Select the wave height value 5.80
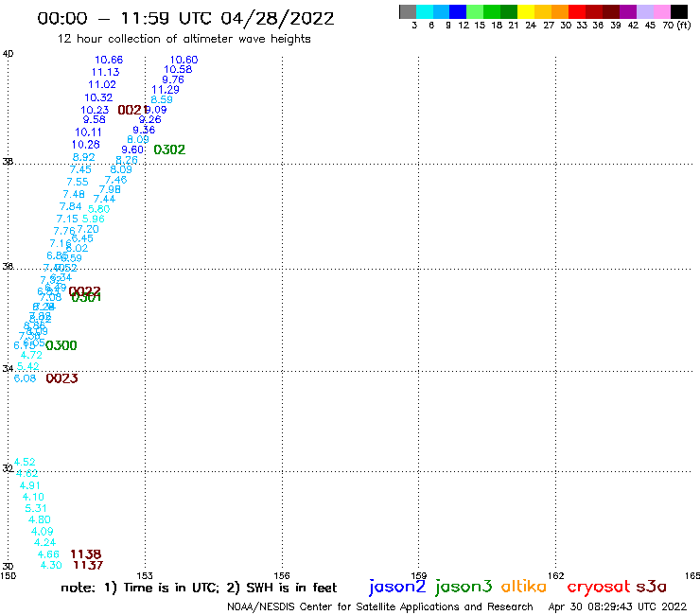 98,209
